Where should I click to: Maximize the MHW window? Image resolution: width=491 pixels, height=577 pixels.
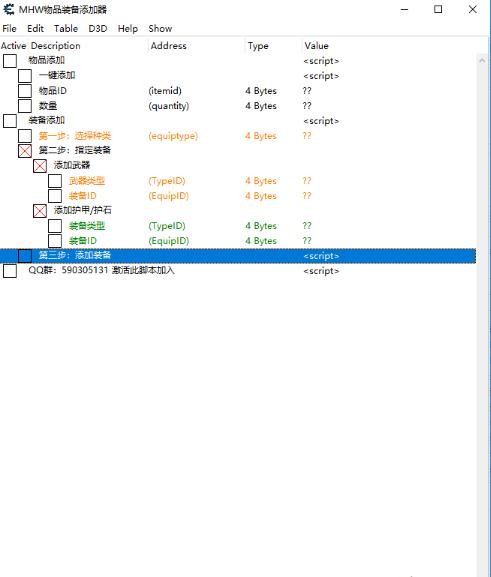(x=438, y=9)
